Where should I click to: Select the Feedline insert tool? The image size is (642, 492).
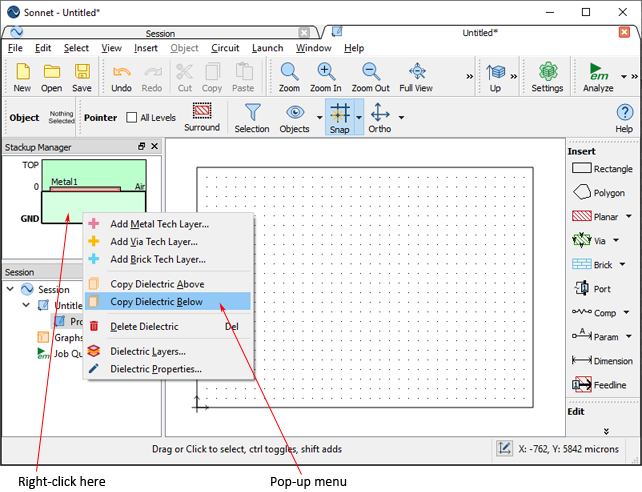pyautogui.click(x=599, y=385)
